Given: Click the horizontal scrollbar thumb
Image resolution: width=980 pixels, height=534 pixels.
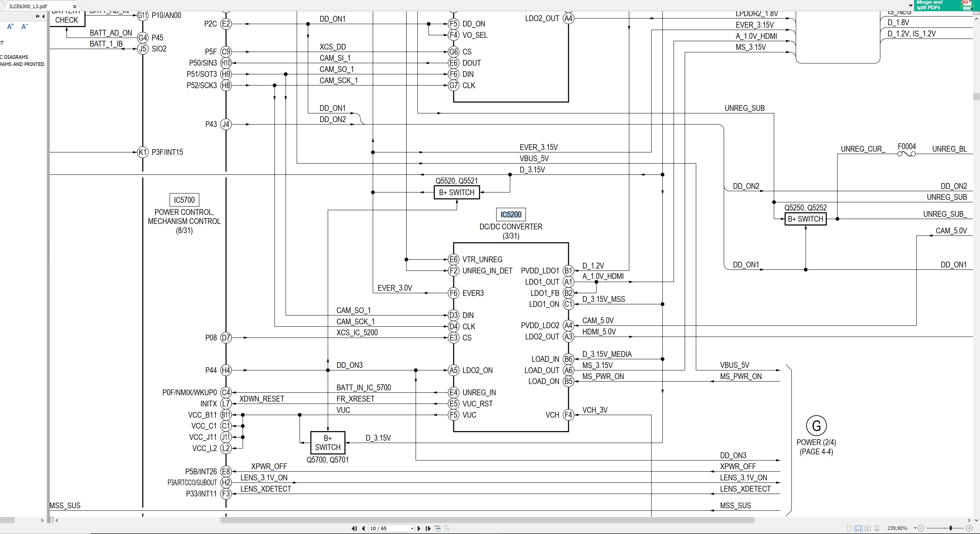Looking at the screenshot, I should (487, 520).
